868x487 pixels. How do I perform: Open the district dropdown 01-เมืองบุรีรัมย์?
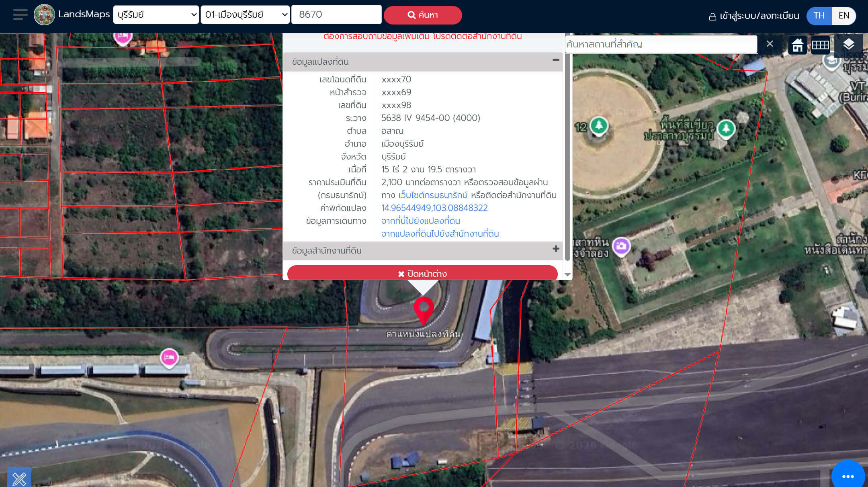pyautogui.click(x=245, y=15)
